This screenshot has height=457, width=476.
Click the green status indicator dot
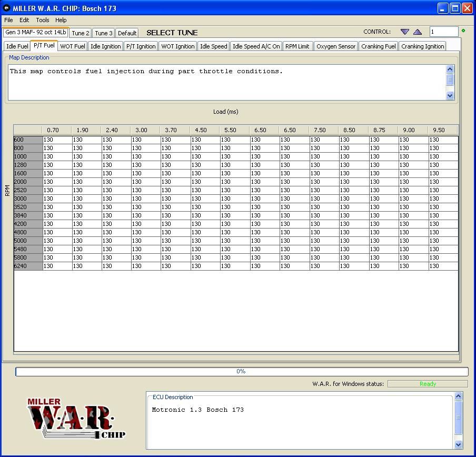(x=463, y=31)
